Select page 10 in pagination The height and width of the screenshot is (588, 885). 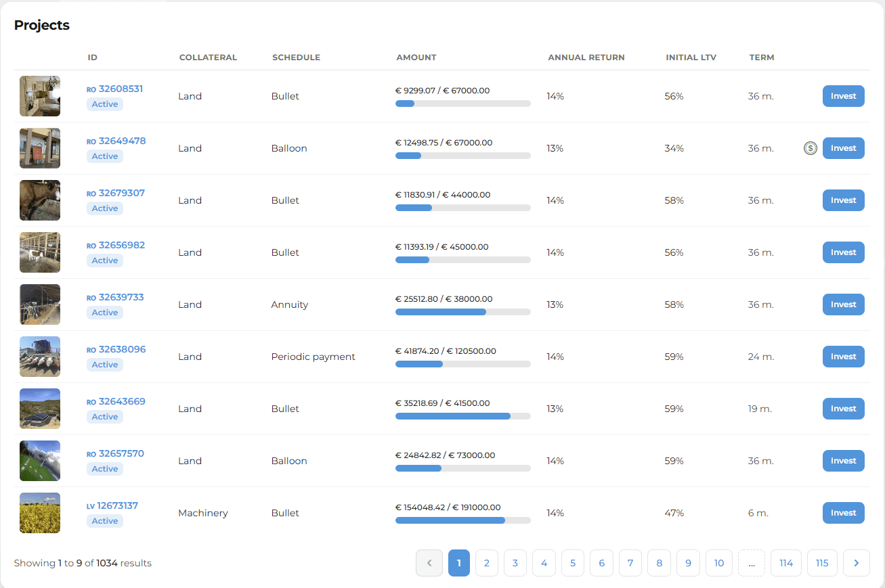click(x=719, y=563)
